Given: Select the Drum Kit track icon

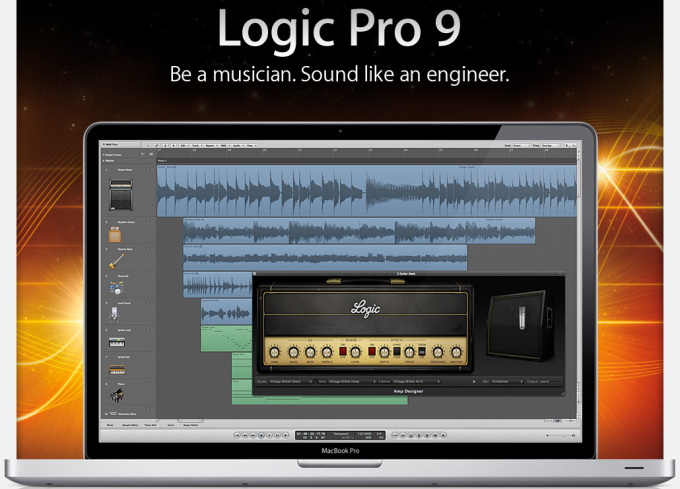Looking at the screenshot, I should [x=116, y=288].
